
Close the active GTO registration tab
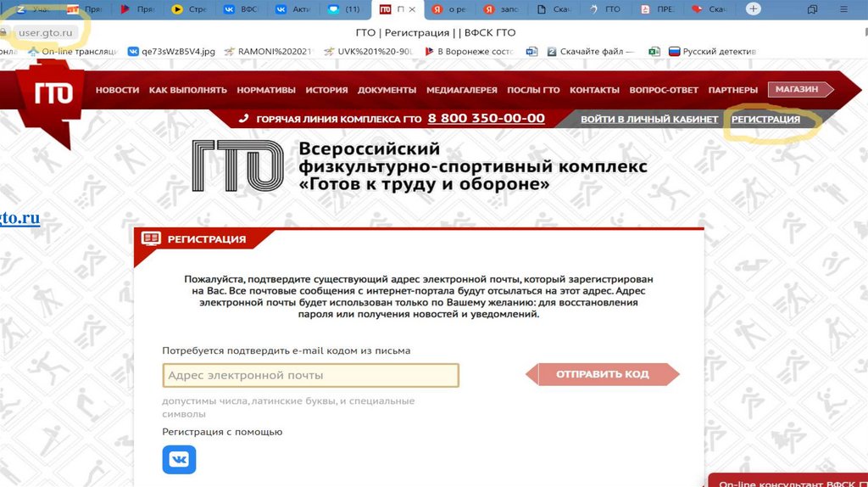pos(412,9)
